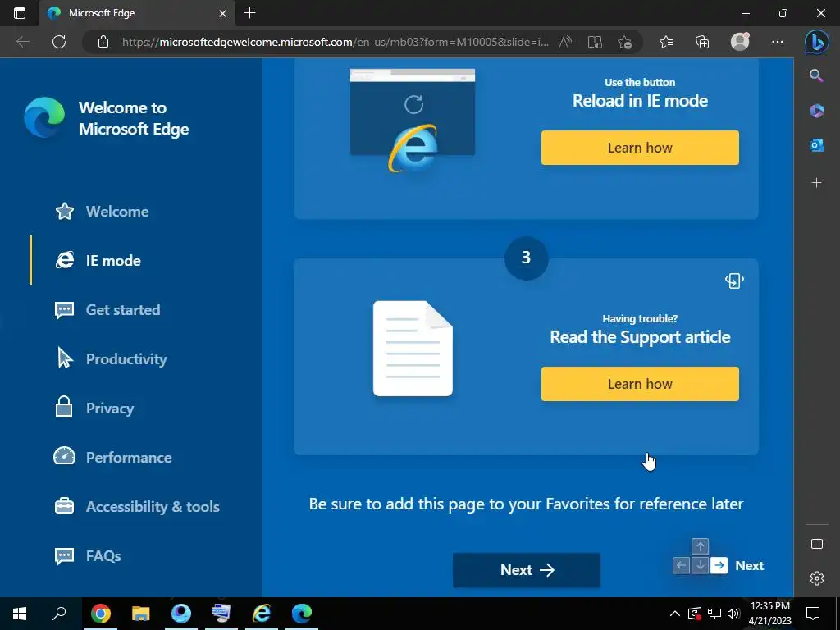Viewport: 840px width, 630px height.
Task: Add this page to favorites
Action: pyautogui.click(x=624, y=42)
